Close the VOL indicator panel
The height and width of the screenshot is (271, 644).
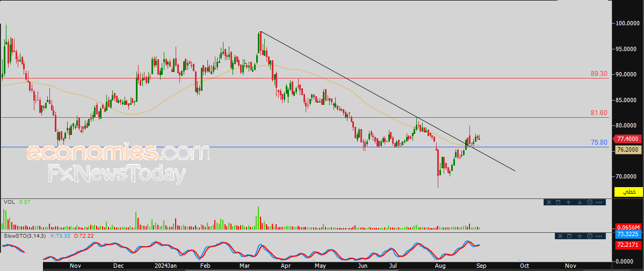coord(548,202)
